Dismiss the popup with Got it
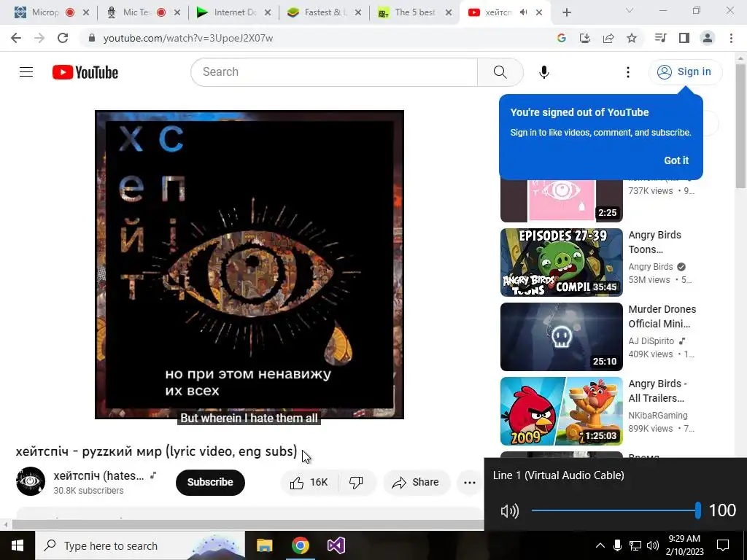This screenshot has height=560, width=747. (676, 160)
